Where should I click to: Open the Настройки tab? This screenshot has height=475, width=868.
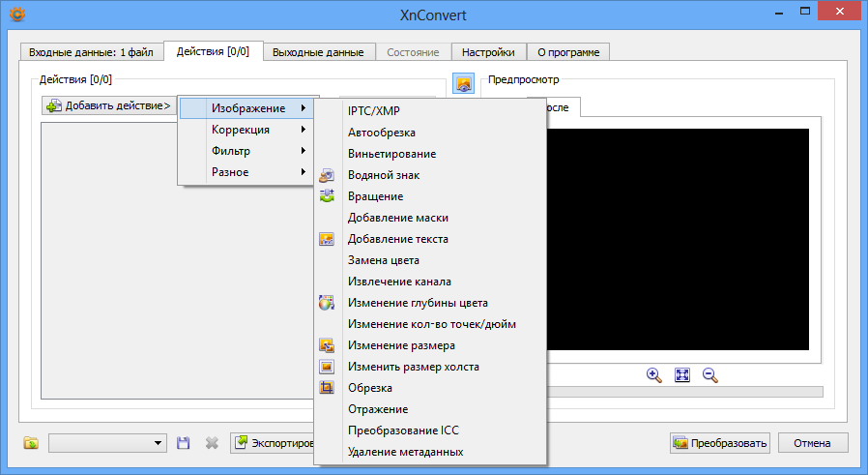[488, 52]
